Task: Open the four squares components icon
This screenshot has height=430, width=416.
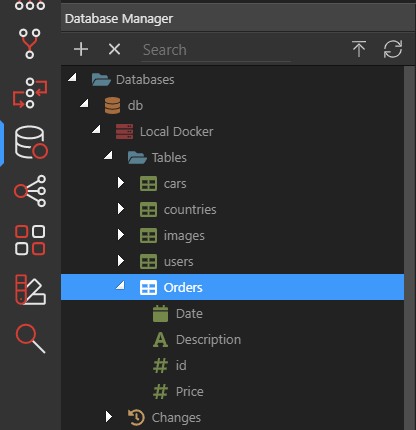Action: click(30, 240)
